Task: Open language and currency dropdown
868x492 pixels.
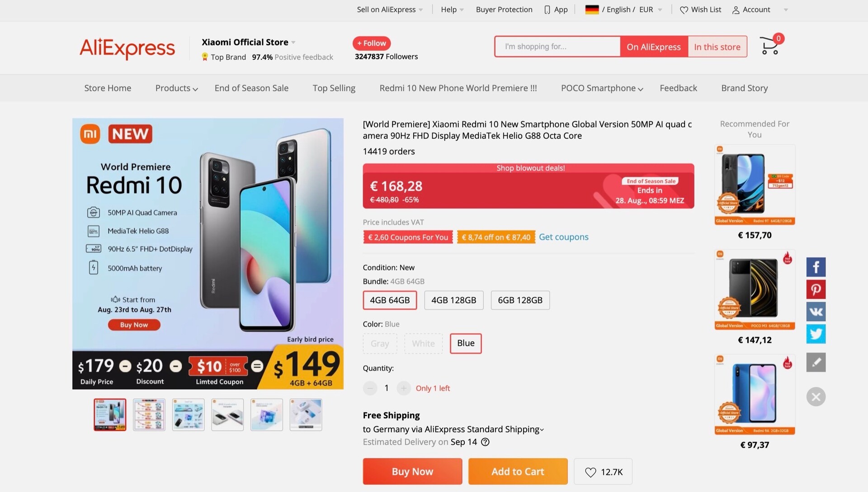Action: [x=624, y=9]
